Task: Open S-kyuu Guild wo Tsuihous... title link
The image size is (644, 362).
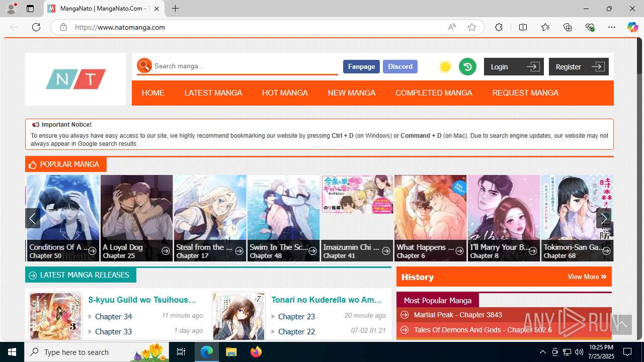Action: pos(142,300)
